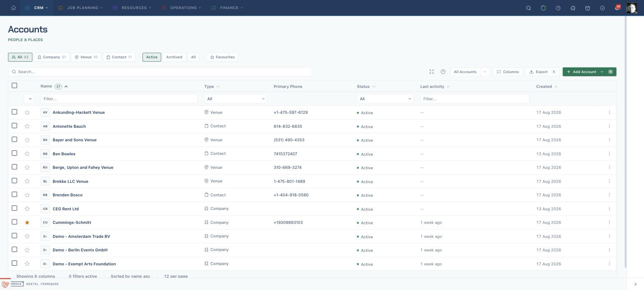Viewport: 644px width, 290px height.
Task: Open the bulk select dropdown in filter row
Action: [29, 99]
